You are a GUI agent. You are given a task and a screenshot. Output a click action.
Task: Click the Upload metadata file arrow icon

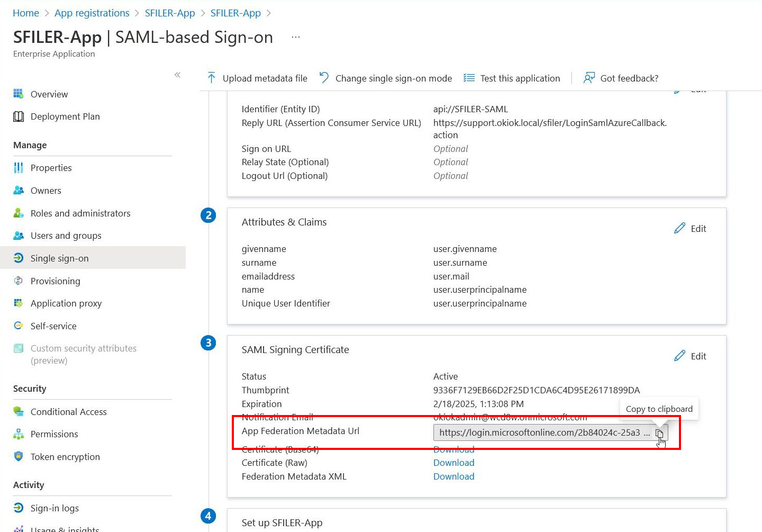[x=212, y=78]
